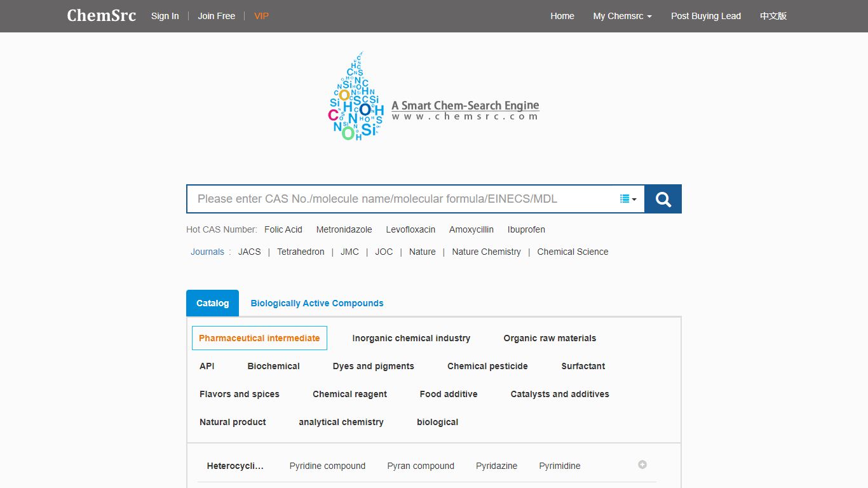This screenshot has width=868, height=488.
Task: Open Pyridazine subcategory
Action: pos(496,466)
